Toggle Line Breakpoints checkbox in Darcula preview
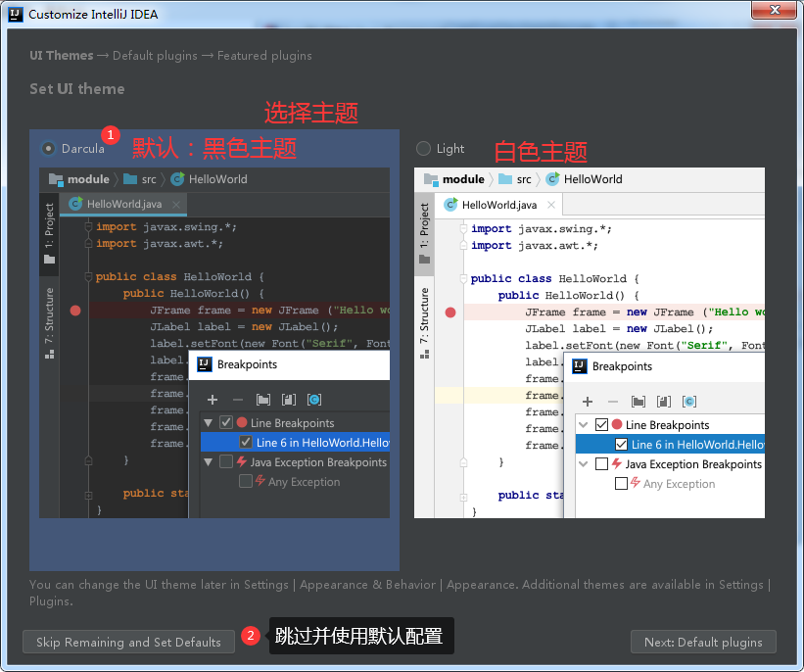Viewport: 804px width, 672px height. [x=226, y=422]
